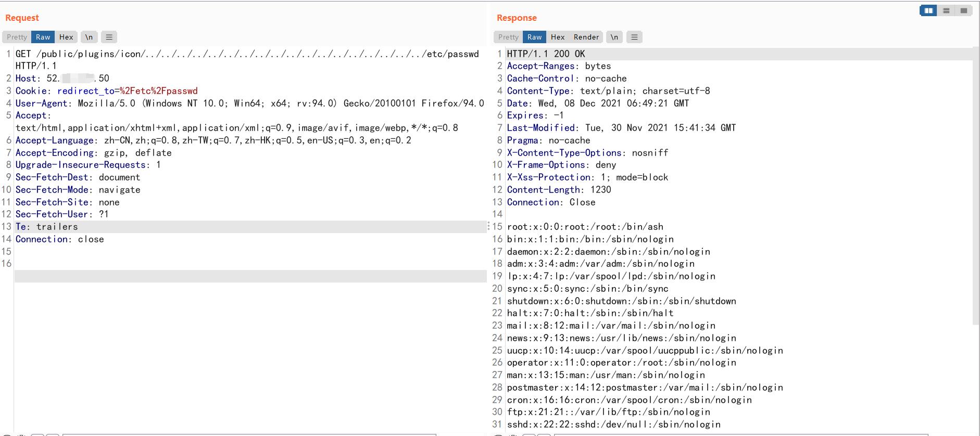Click the Sec-Fetch-Dest document line
This screenshot has height=436, width=980.
pyautogui.click(x=78, y=177)
